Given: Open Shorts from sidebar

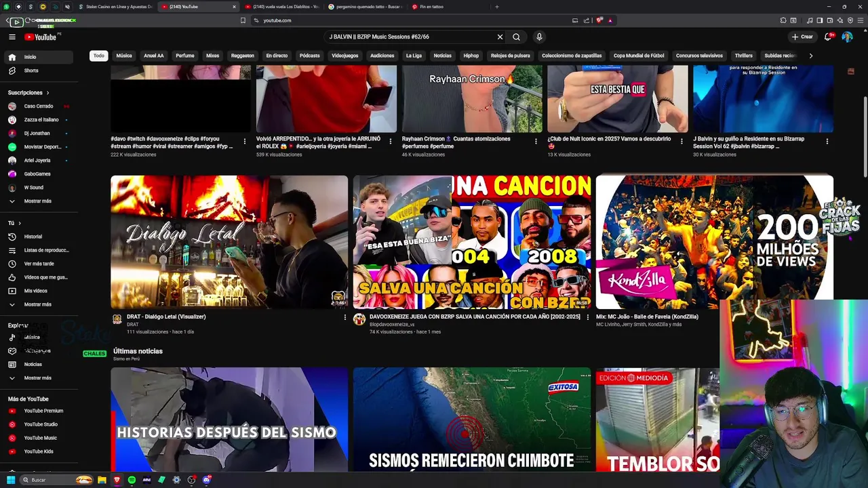Looking at the screenshot, I should 39,70.
